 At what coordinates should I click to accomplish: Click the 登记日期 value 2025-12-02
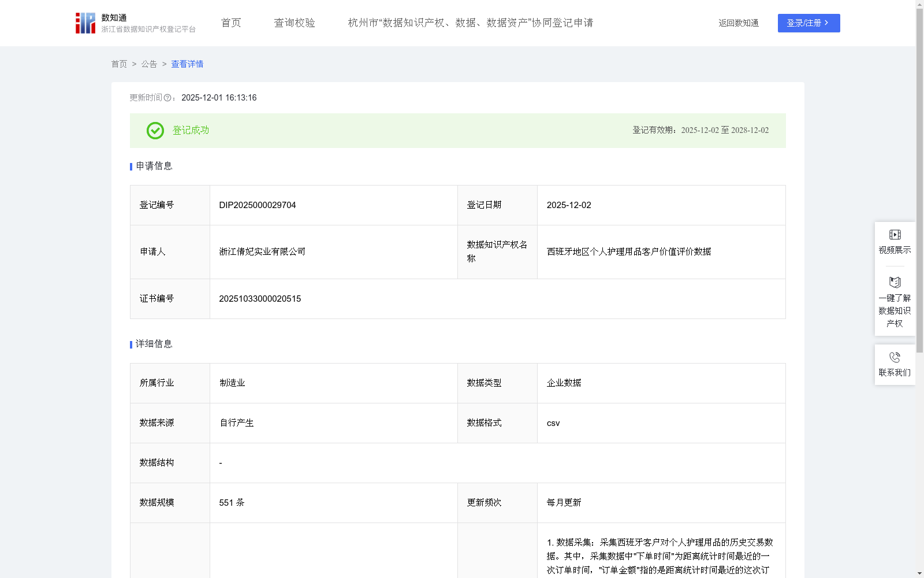[569, 205]
